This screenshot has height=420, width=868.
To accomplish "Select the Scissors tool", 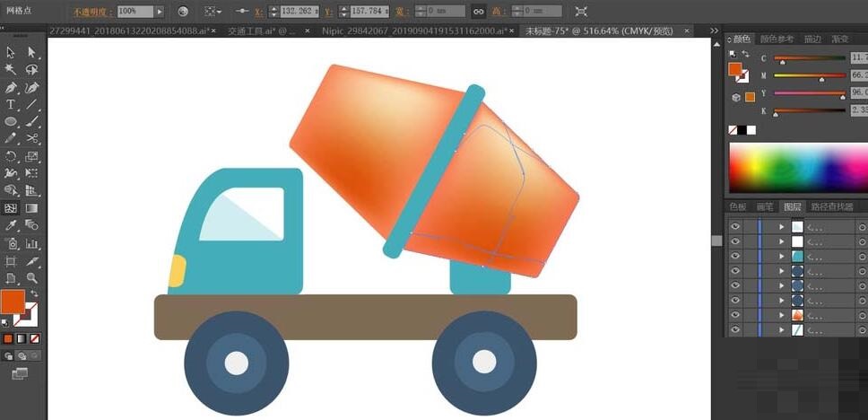I will coord(32,139).
